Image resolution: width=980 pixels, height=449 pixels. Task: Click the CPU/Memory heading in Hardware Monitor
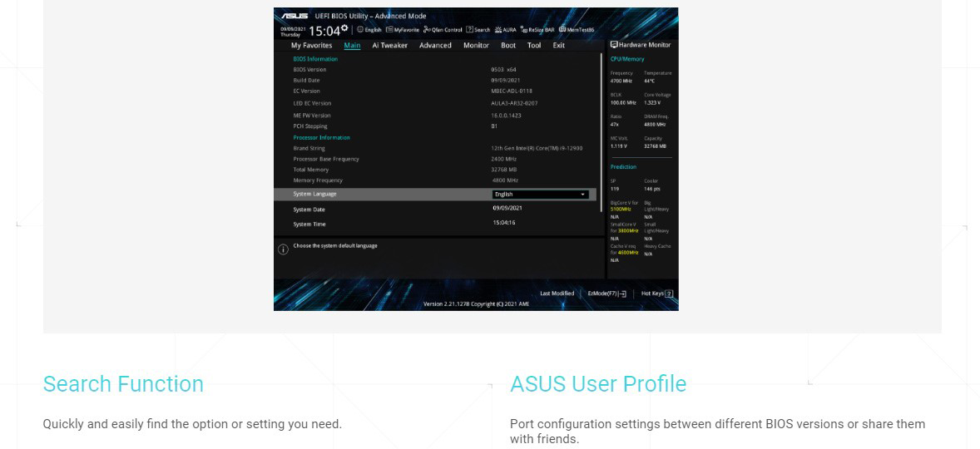click(x=627, y=59)
